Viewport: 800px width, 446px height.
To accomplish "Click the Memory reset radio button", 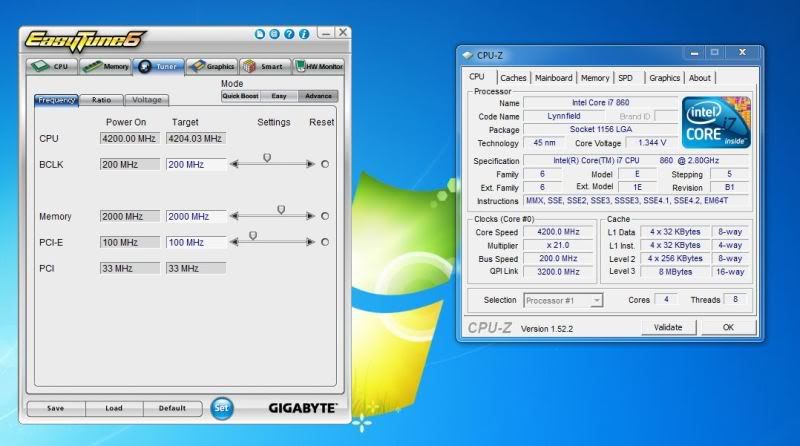I will coord(325,216).
